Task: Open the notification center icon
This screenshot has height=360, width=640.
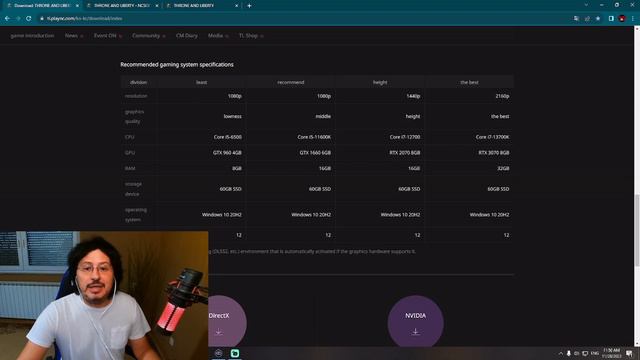Action: pyautogui.click(x=629, y=353)
